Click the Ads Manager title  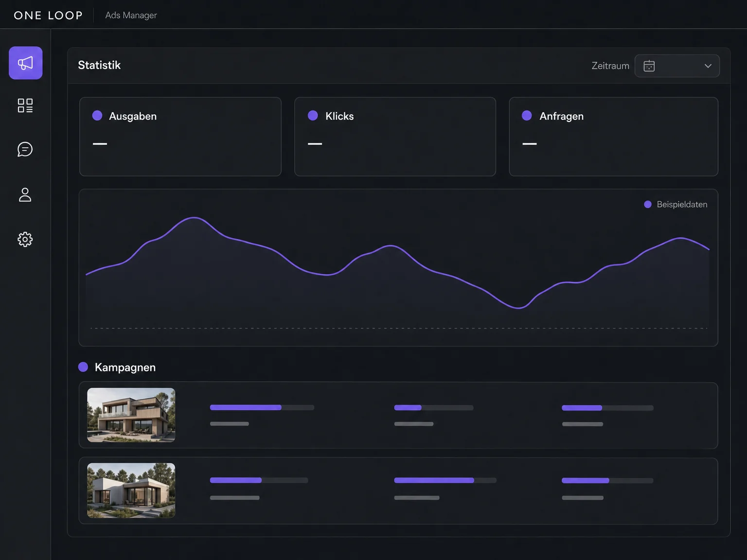click(131, 15)
